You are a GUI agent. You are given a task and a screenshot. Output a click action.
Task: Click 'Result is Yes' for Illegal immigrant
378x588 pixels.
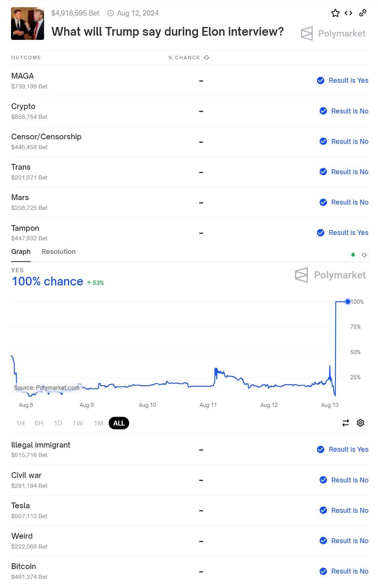click(343, 449)
